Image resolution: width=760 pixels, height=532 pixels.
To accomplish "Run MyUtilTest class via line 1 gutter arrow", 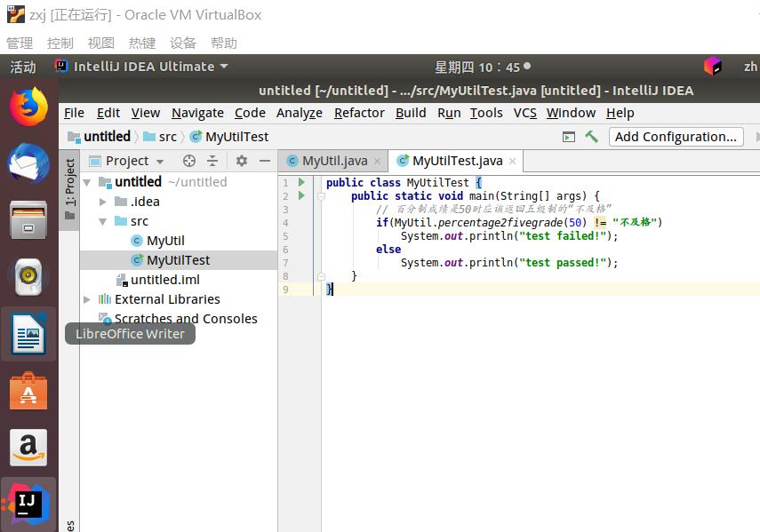I will tap(301, 182).
